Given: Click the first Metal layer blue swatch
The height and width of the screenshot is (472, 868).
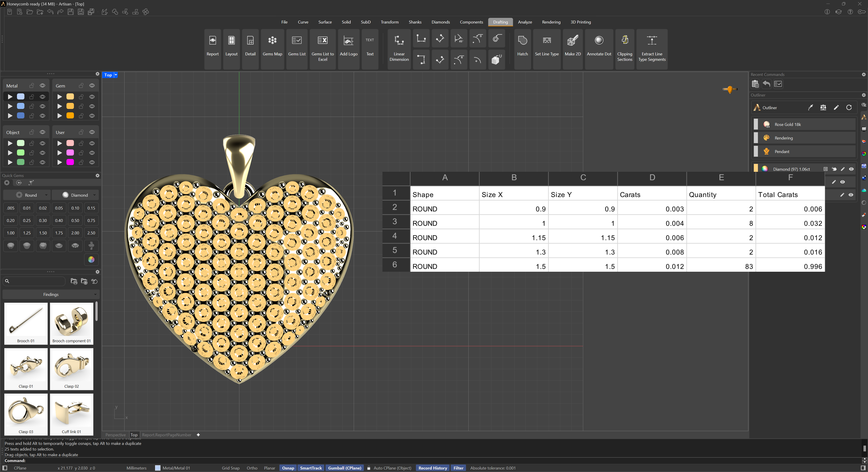Looking at the screenshot, I should [x=21, y=97].
